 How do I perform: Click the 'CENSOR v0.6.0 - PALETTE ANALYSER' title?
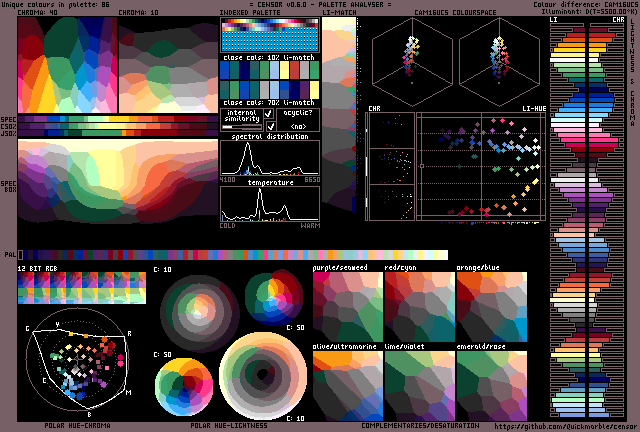320,4
